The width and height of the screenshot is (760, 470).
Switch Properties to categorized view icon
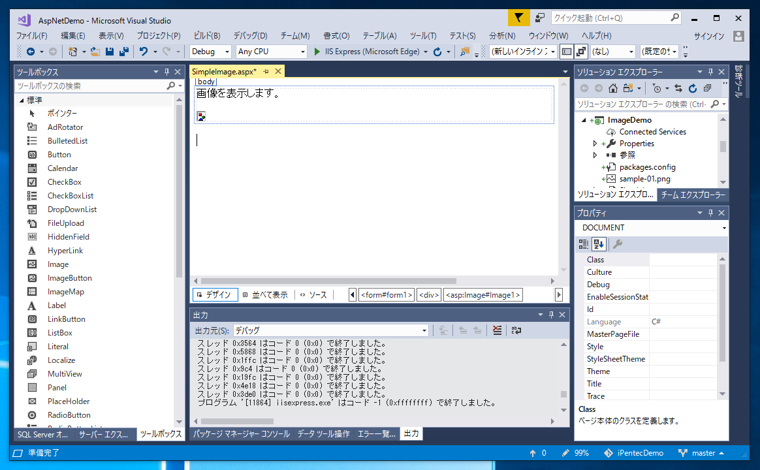[584, 244]
